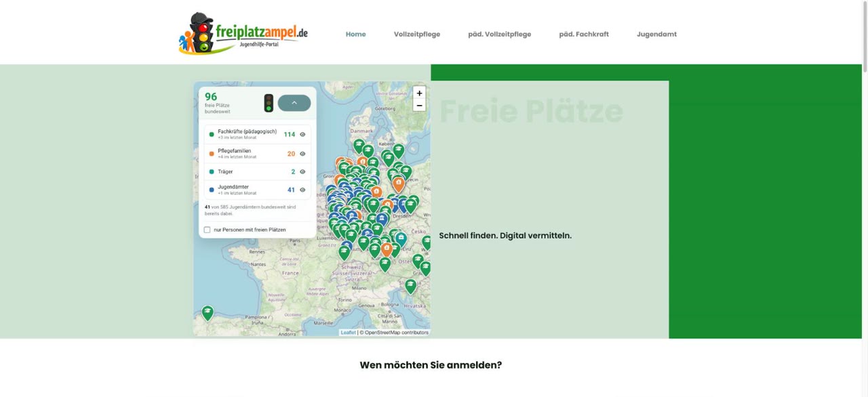Select the green marker at map edge beside Česko
This screenshot has width=868, height=397.
pos(427,243)
